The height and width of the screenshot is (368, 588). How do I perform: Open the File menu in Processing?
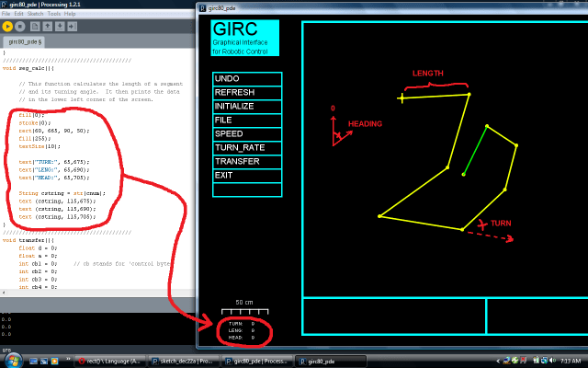(x=6, y=14)
